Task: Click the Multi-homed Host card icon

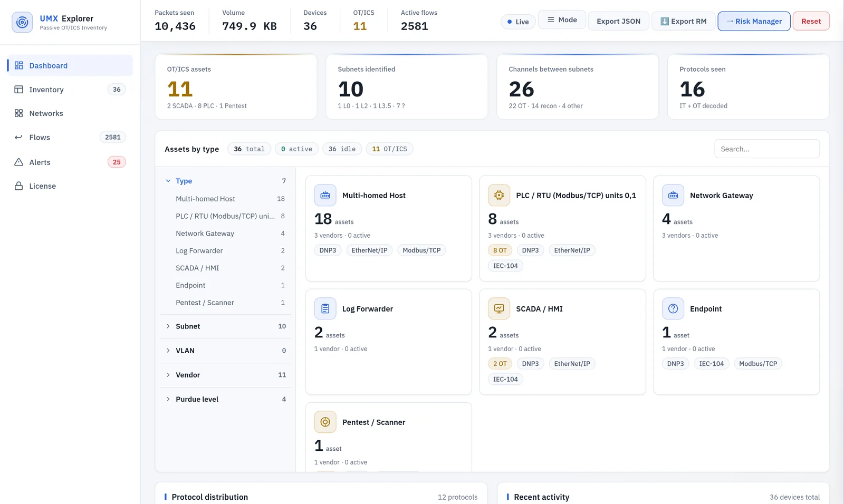Action: 325,196
